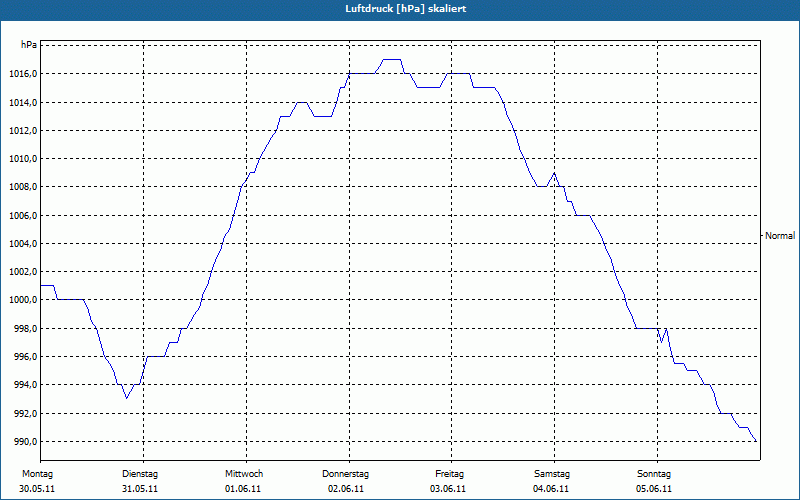Click the 'Normal' marker label
This screenshot has width=800, height=500.
[x=780, y=236]
